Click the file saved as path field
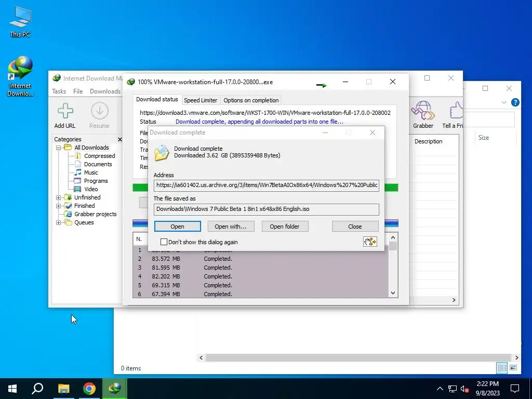The width and height of the screenshot is (532, 399). point(267,209)
